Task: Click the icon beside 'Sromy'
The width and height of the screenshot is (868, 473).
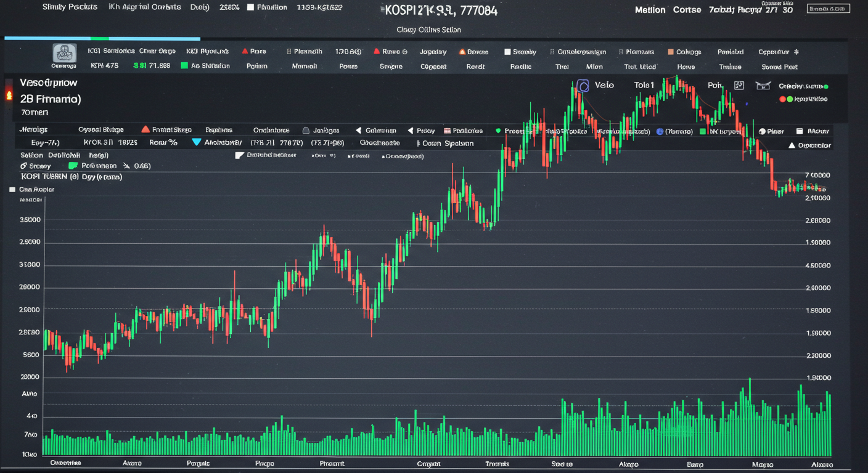Action: point(23,166)
